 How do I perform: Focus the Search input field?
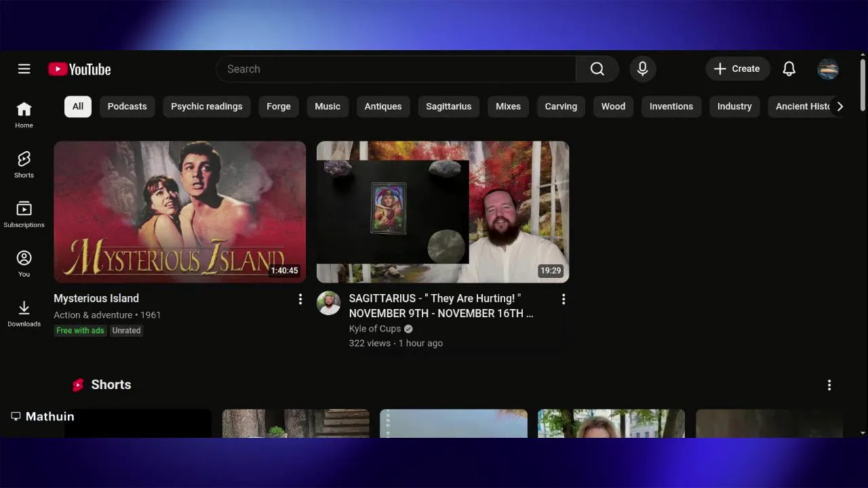(x=395, y=69)
